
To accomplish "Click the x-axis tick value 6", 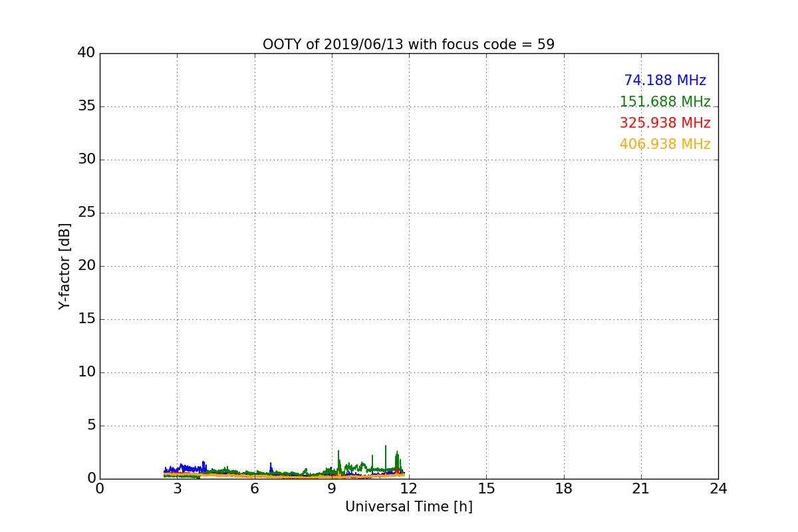I will [255, 489].
